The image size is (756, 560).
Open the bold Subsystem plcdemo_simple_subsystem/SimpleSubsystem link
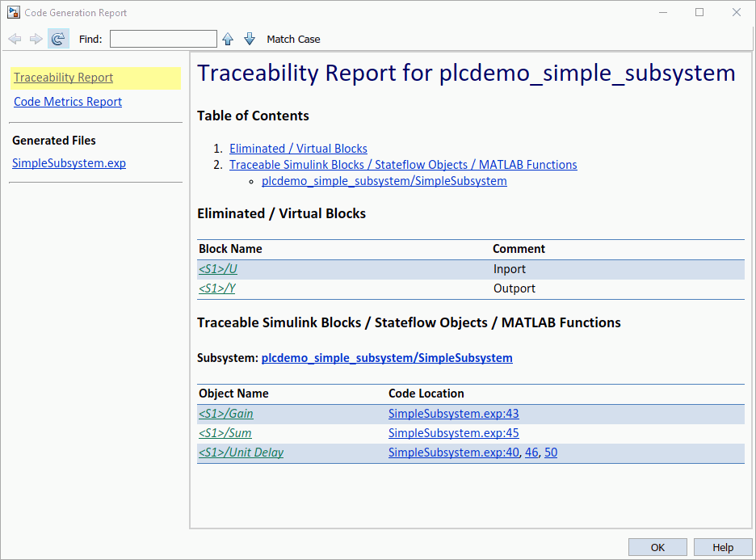click(387, 358)
